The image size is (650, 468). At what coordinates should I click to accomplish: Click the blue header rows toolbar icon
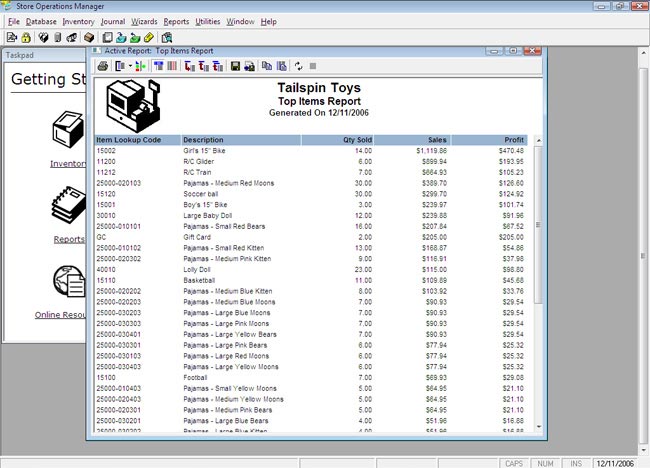click(x=158, y=66)
